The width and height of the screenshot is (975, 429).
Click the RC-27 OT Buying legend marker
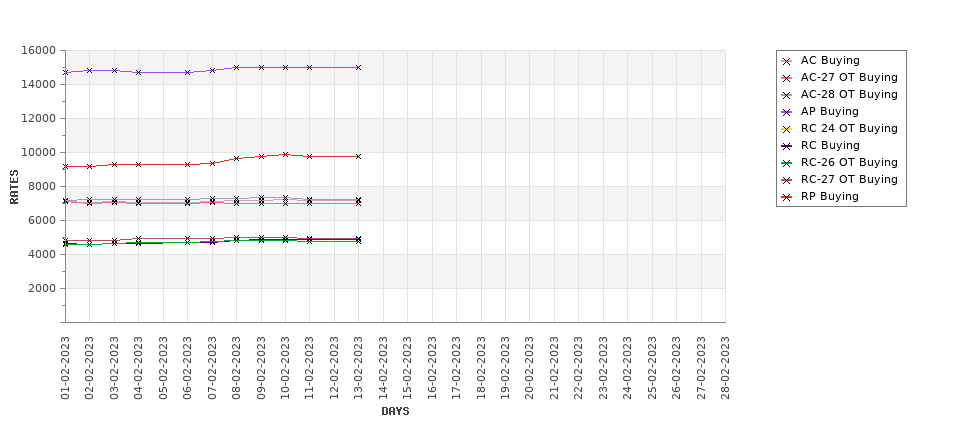coord(787,180)
